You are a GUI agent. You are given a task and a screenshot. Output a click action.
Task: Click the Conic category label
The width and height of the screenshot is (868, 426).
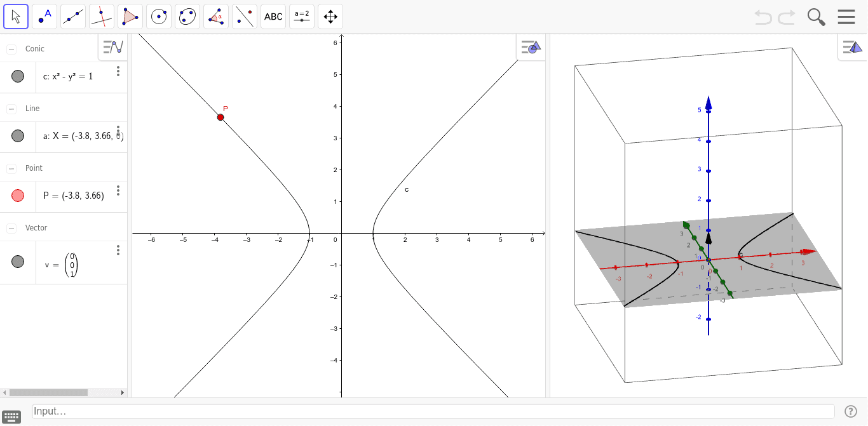point(35,49)
